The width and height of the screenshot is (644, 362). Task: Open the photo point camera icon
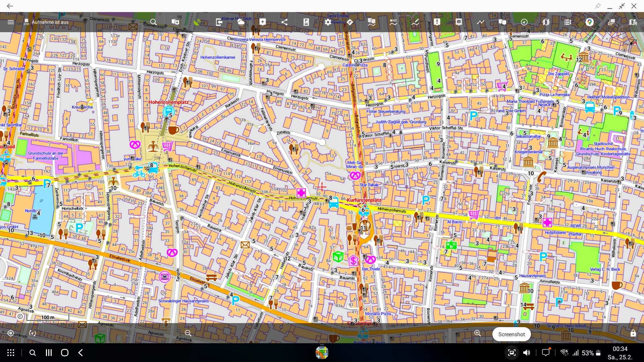[459, 22]
